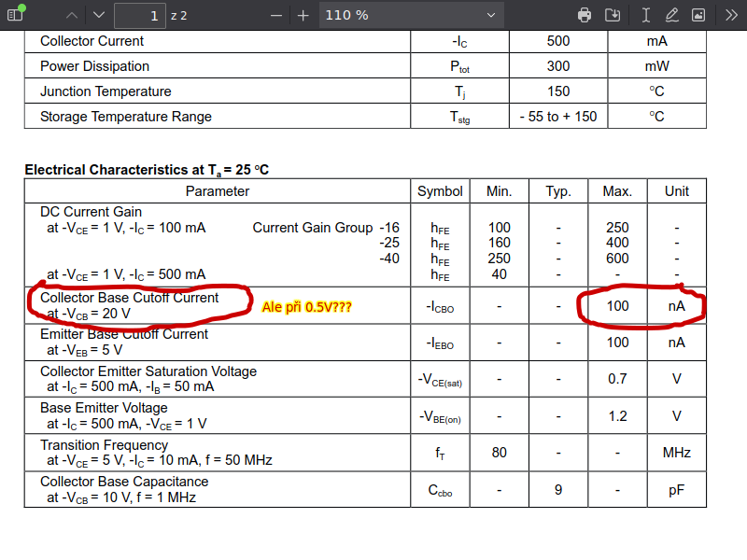Zoom in with the plus button
The width and height of the screenshot is (747, 560).
point(303,15)
